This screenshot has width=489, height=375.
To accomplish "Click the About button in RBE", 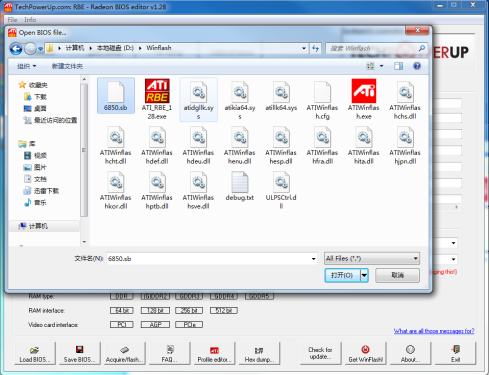I will tap(410, 353).
